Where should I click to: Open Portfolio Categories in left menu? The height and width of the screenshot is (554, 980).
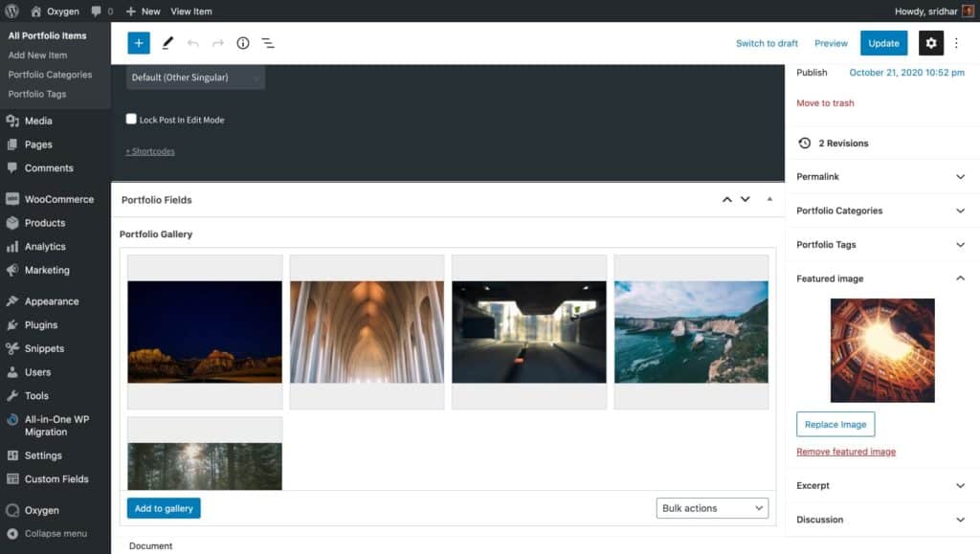click(50, 75)
